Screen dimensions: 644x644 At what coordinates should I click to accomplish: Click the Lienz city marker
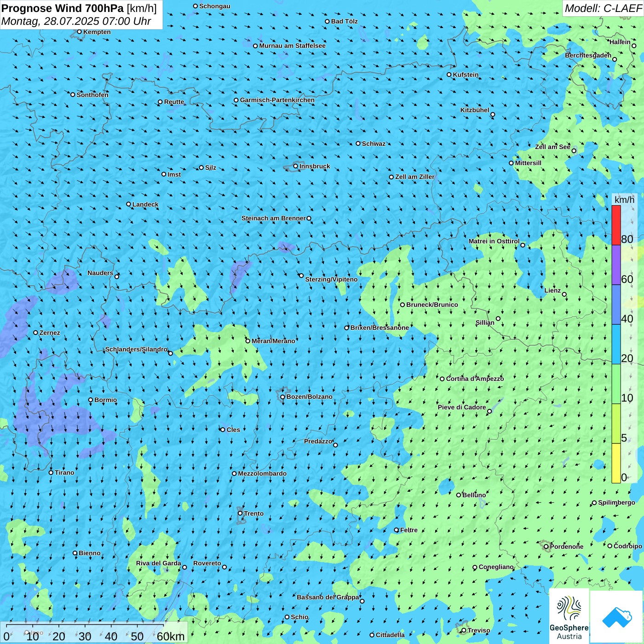564,294
